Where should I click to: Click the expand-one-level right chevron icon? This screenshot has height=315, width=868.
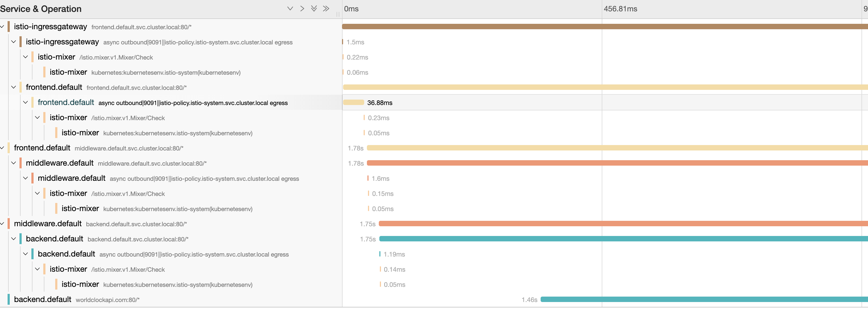302,8
